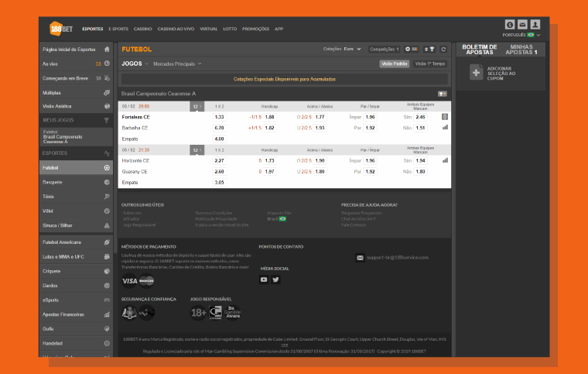The image size is (588, 374).
Task: Open the YouTube social media icon
Action: pyautogui.click(x=264, y=280)
